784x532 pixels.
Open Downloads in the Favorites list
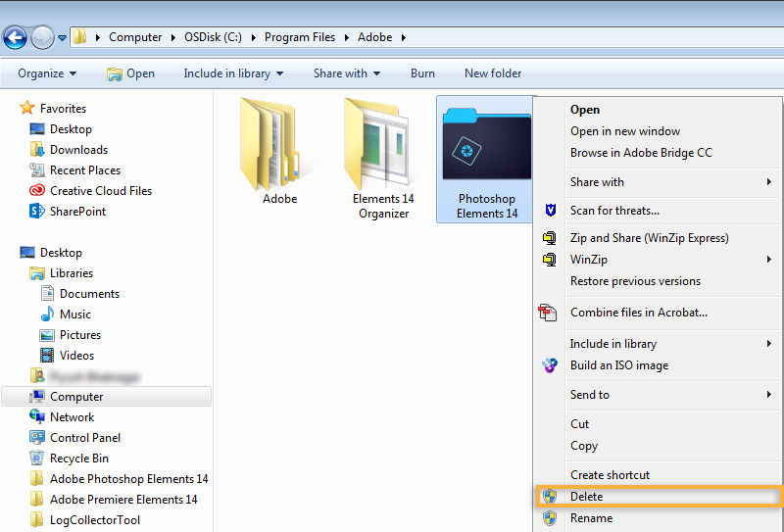coord(69,150)
